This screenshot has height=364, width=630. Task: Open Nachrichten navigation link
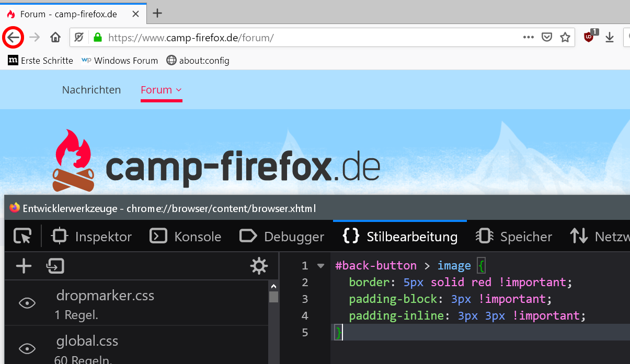click(91, 90)
